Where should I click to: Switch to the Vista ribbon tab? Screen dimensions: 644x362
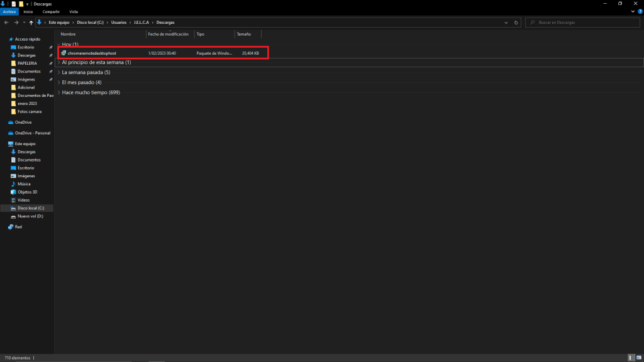coord(74,11)
